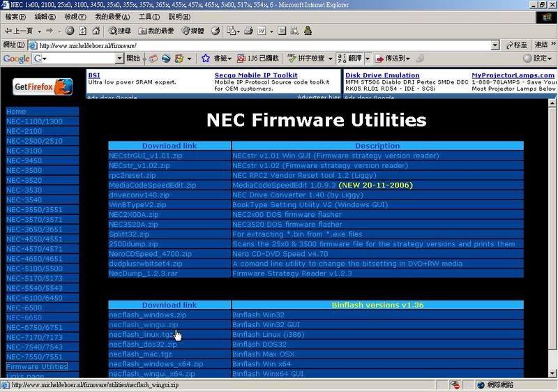Open the 媒體 media pane

[193, 31]
